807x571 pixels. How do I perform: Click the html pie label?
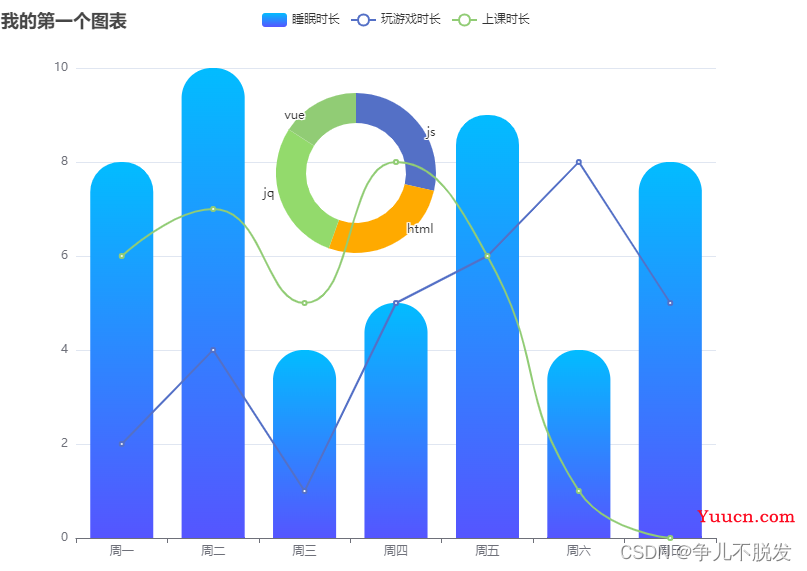[420, 229]
